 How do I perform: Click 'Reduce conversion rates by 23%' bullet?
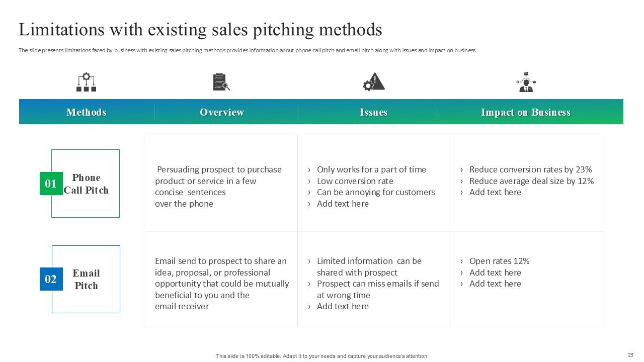click(x=530, y=169)
